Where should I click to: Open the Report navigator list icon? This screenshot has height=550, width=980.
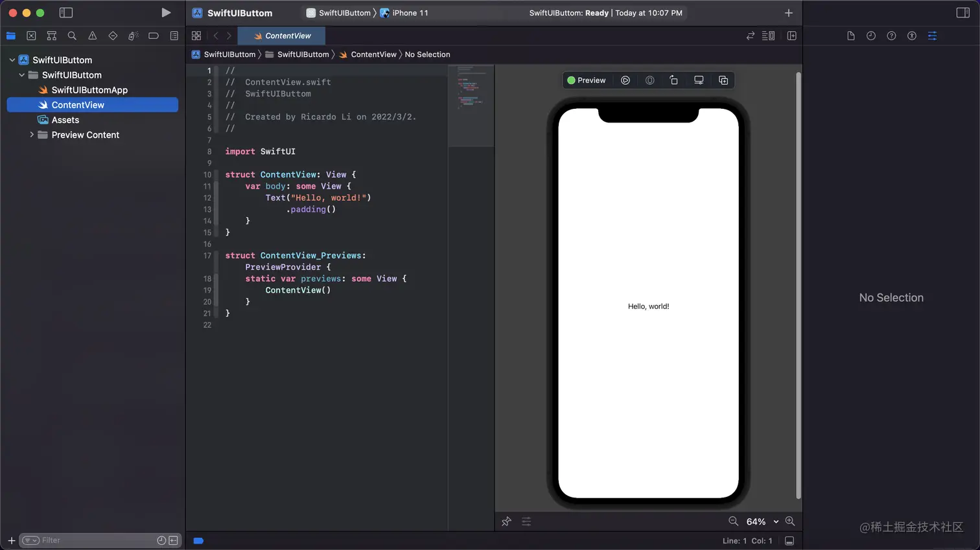click(174, 36)
